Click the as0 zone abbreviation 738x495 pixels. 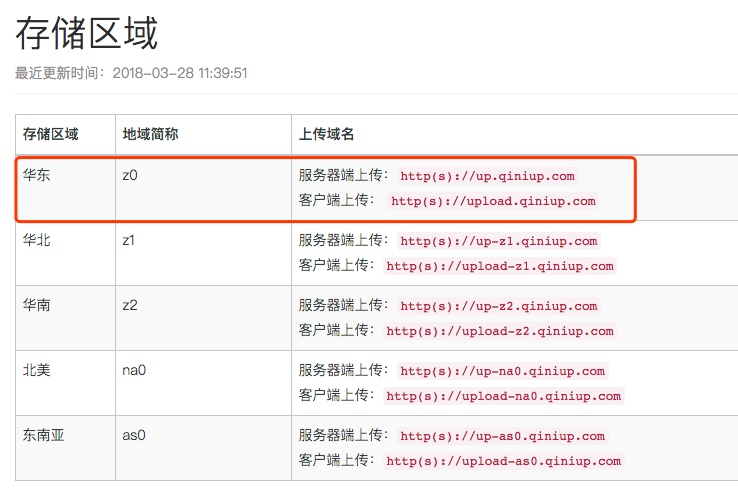pyautogui.click(x=134, y=435)
